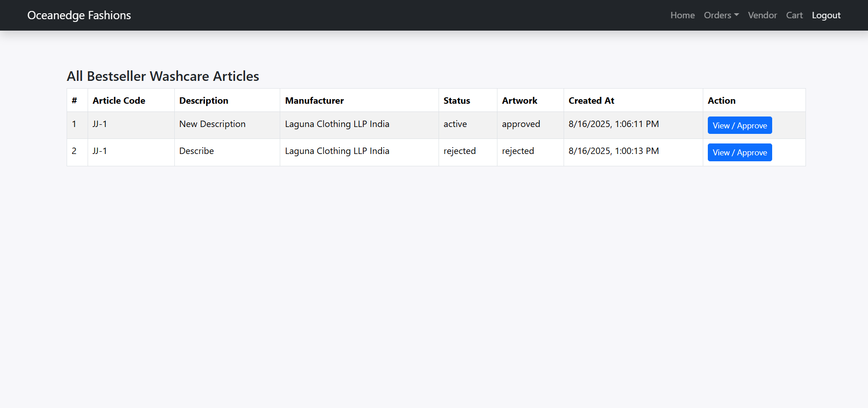Select the 'Describe' cell in row 2
Image resolution: width=868 pixels, height=408 pixels.
point(196,151)
